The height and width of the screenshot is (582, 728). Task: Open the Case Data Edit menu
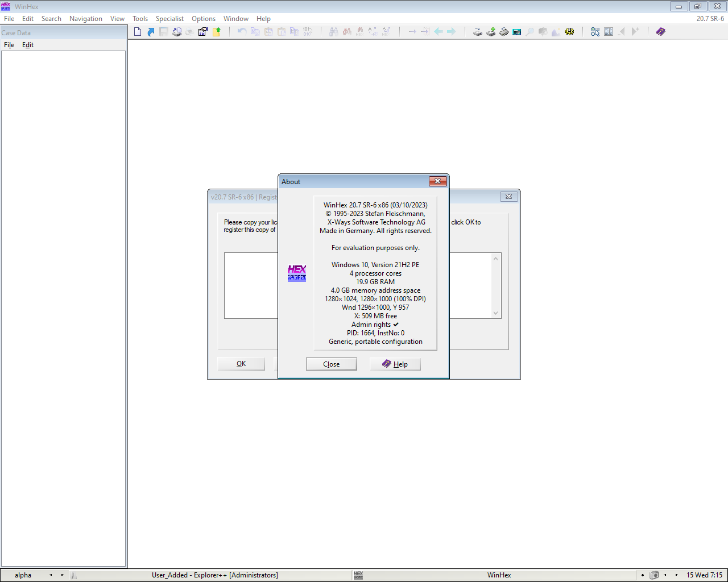(28, 45)
